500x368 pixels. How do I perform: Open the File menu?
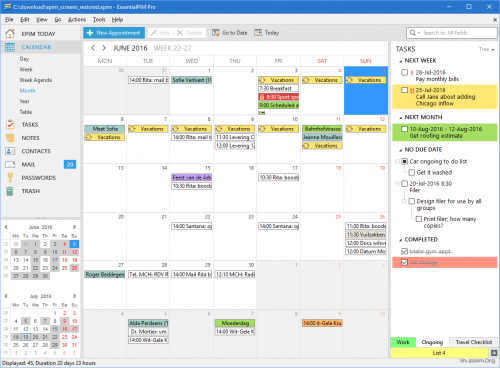pyautogui.click(x=9, y=20)
